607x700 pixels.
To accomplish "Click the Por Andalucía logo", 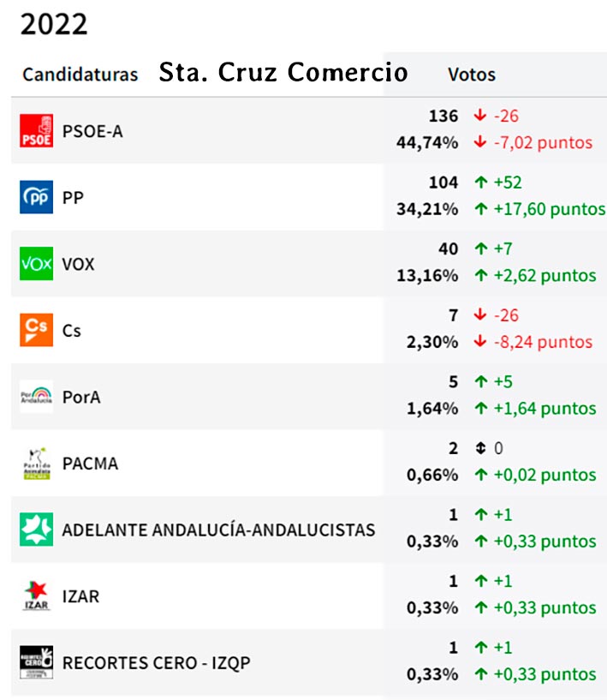I will pos(36,397).
